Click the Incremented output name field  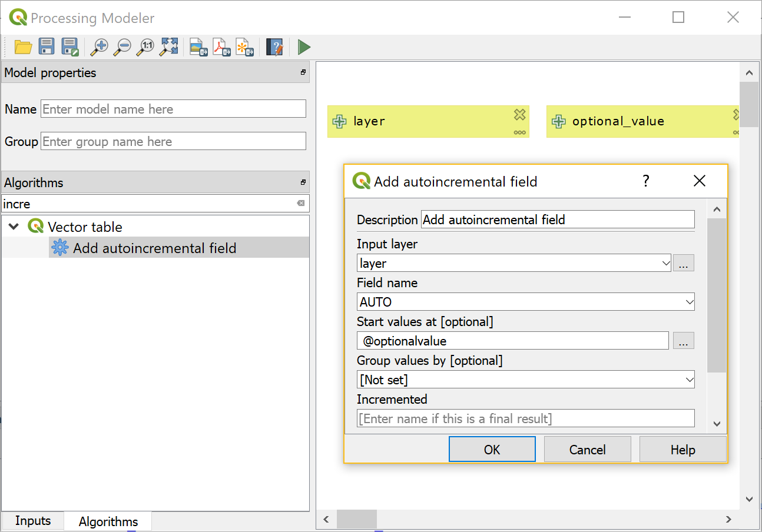[x=525, y=419]
